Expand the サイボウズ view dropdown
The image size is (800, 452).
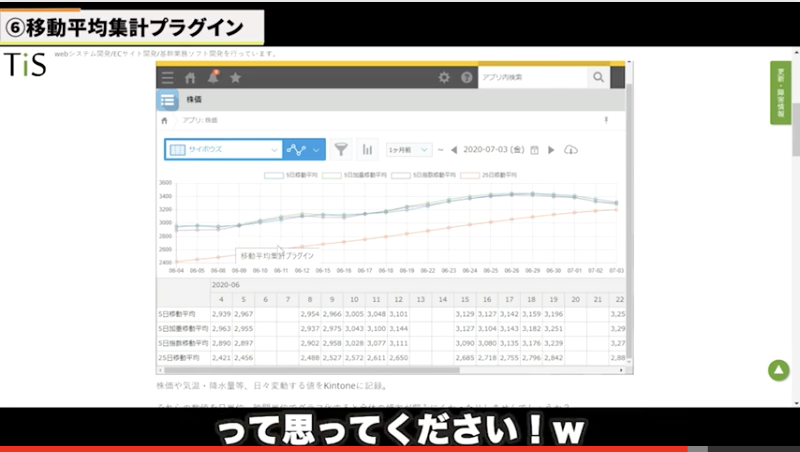coord(222,149)
